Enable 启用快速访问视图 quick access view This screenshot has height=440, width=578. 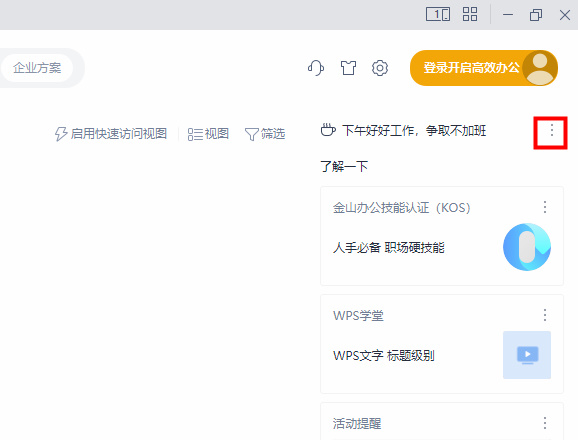click(x=111, y=134)
